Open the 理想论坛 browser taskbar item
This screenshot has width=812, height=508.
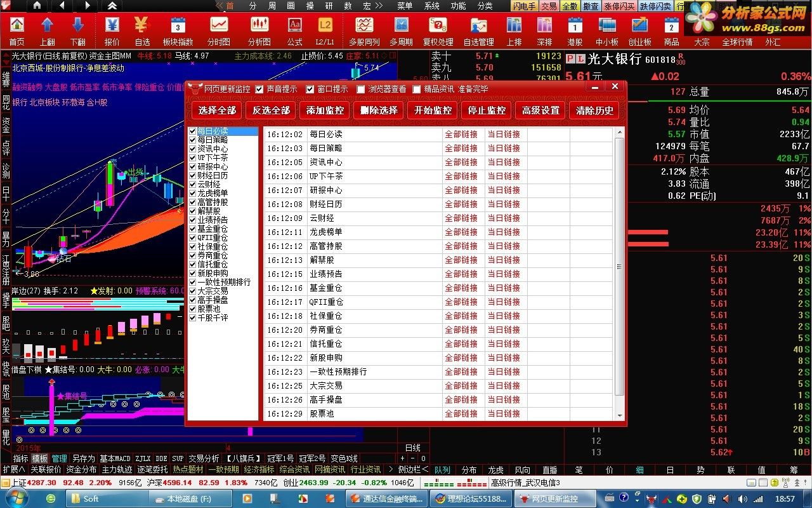click(x=470, y=498)
